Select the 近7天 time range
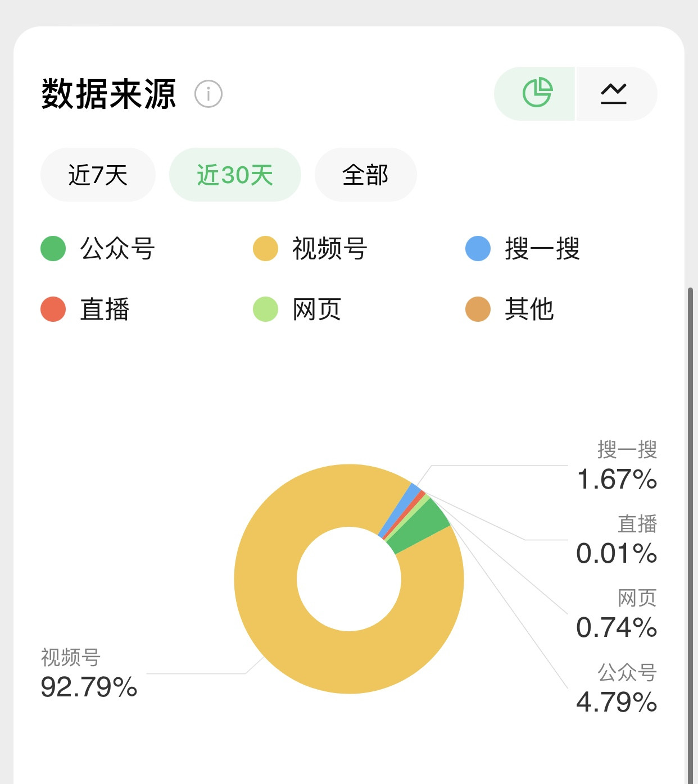 (98, 175)
